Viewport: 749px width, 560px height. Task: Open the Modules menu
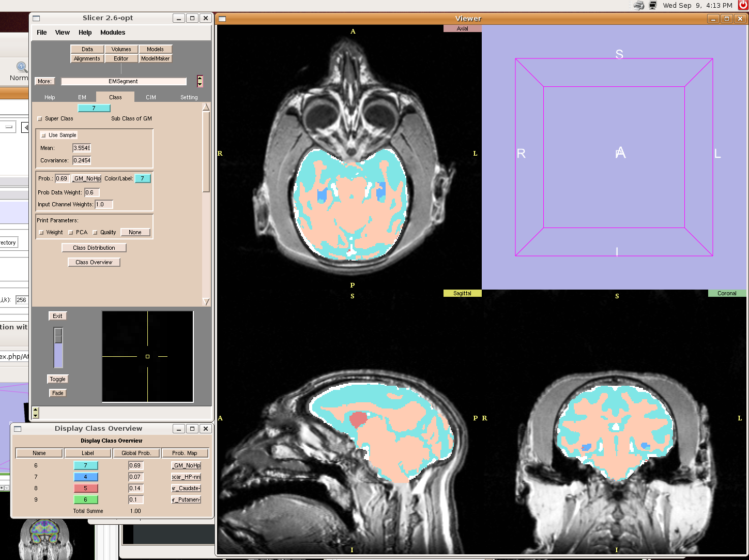[x=113, y=33]
